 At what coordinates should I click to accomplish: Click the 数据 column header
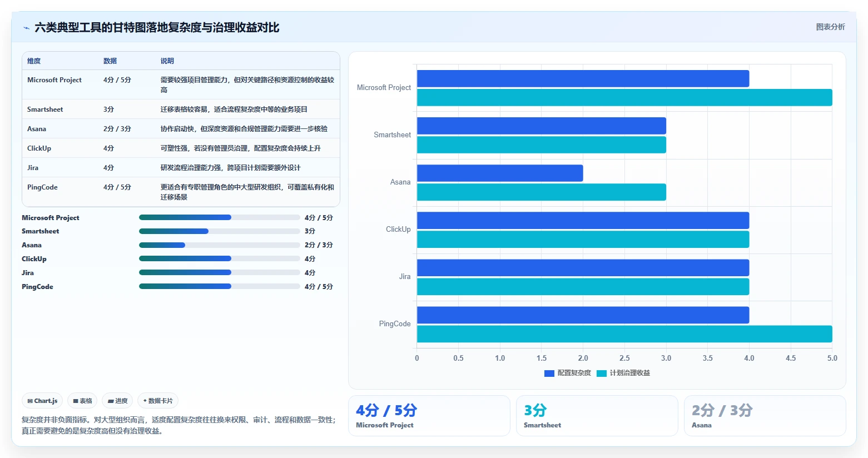pyautogui.click(x=110, y=61)
